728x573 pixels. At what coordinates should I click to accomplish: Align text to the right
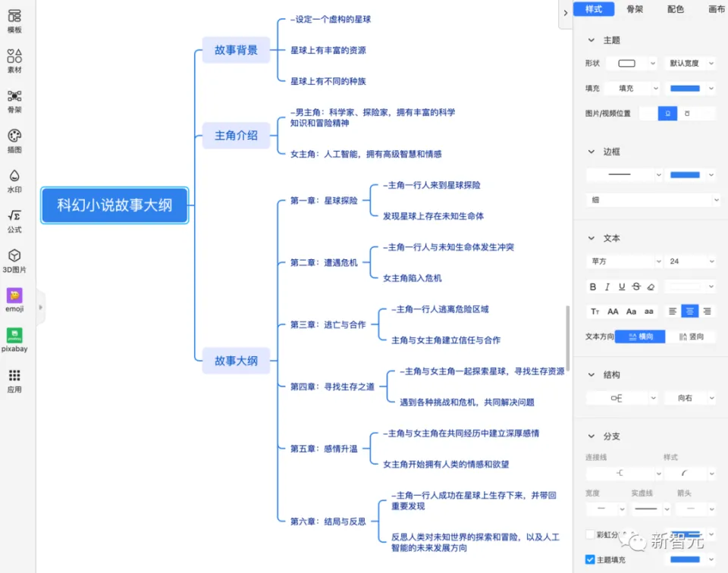tap(707, 312)
